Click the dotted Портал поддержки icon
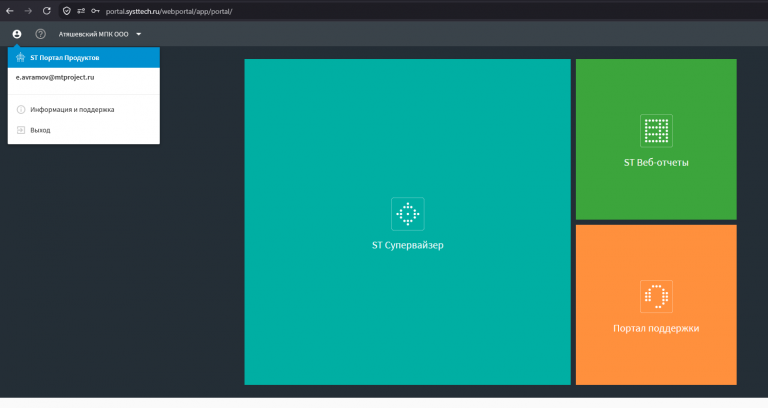This screenshot has width=768, height=408. pos(656,296)
